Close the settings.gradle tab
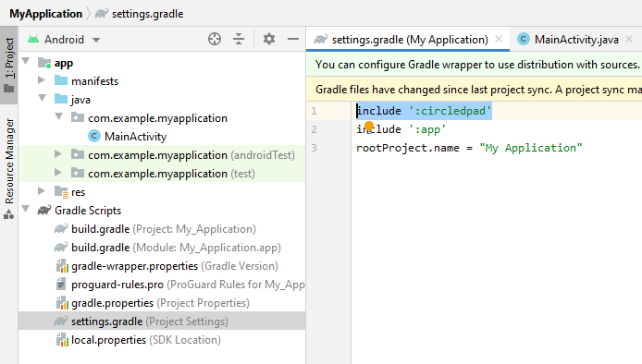Viewport: 642px width, 364px height. (x=499, y=39)
